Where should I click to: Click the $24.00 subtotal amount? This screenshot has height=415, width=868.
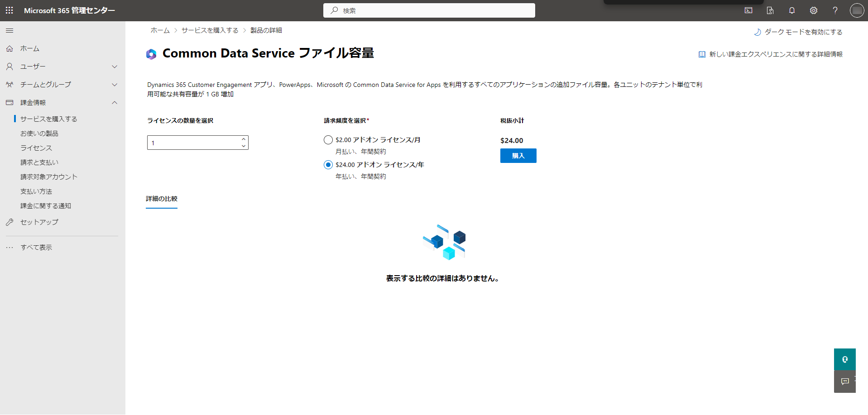pyautogui.click(x=512, y=141)
